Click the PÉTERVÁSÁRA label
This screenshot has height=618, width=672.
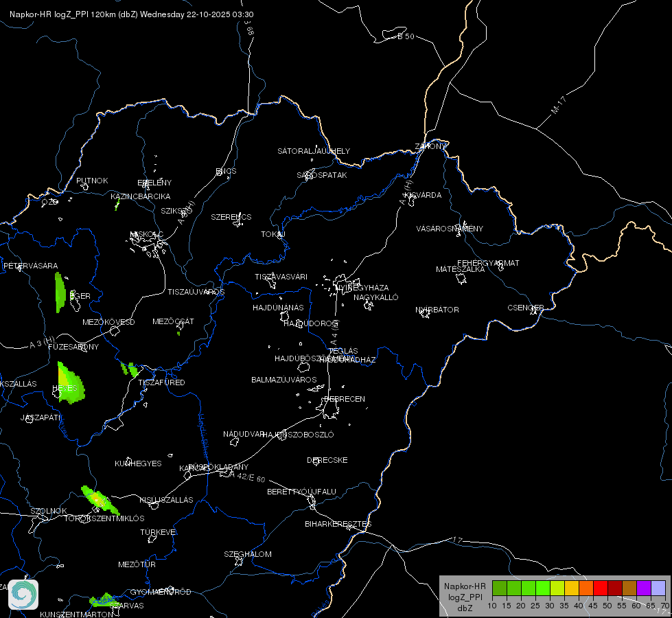coord(30,266)
